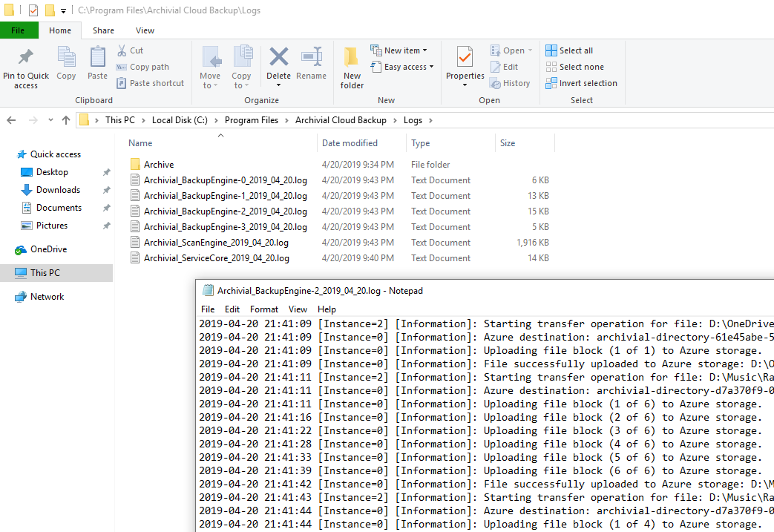Click Select none in the ribbon

click(574, 67)
